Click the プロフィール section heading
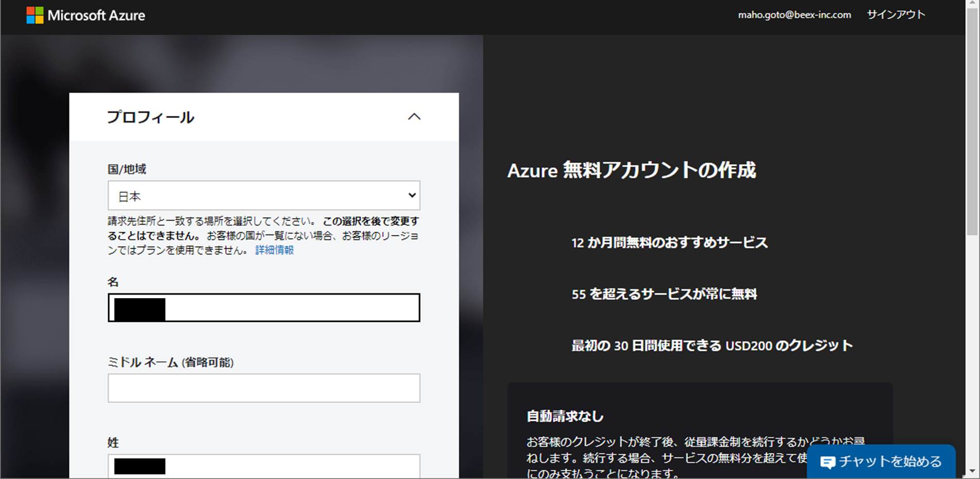Image resolution: width=980 pixels, height=479 pixels. coord(150,117)
